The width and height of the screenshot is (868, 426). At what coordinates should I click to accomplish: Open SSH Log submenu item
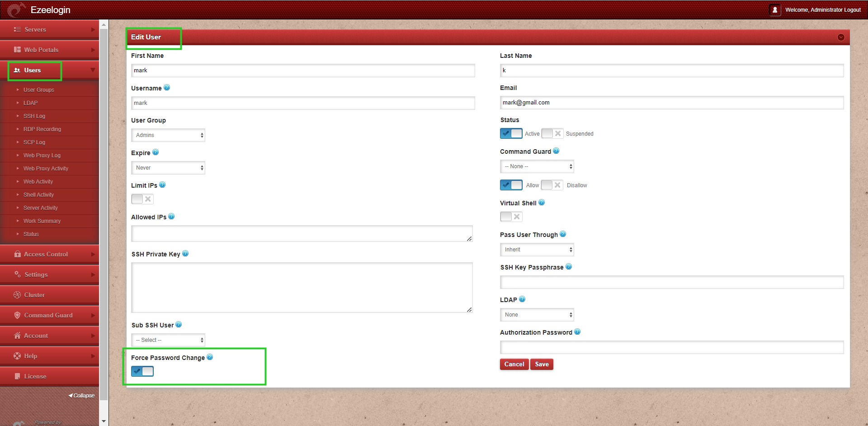(34, 116)
